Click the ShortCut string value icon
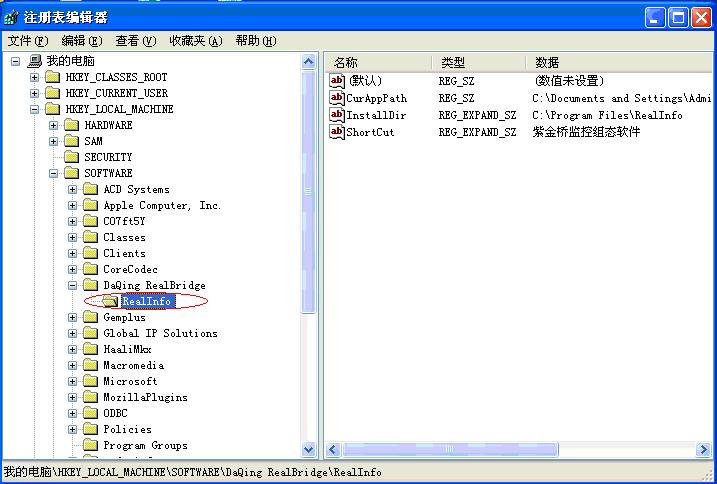 click(337, 132)
